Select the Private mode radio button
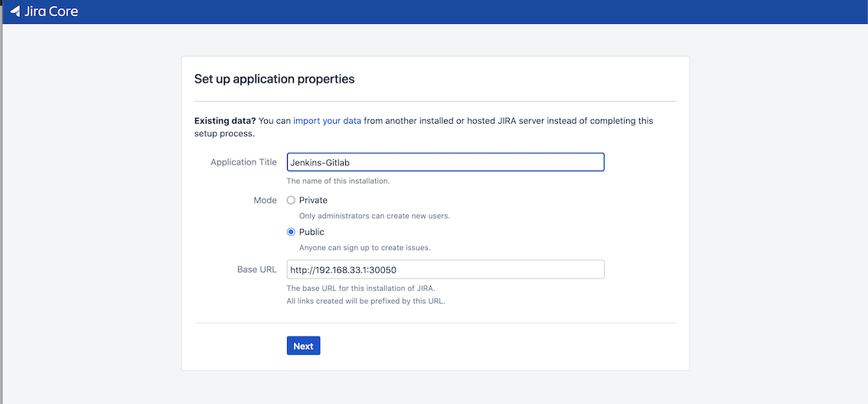868x404 pixels. [x=291, y=200]
